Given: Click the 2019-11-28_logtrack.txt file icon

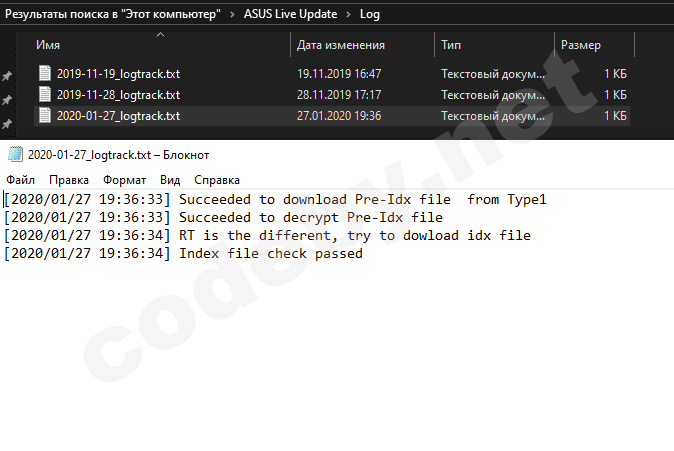Looking at the screenshot, I should (44, 94).
